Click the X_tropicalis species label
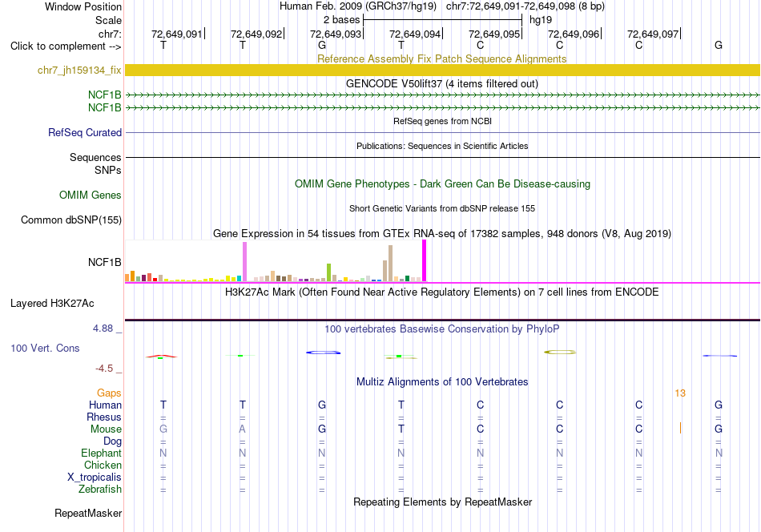The image size is (761, 532). point(95,478)
